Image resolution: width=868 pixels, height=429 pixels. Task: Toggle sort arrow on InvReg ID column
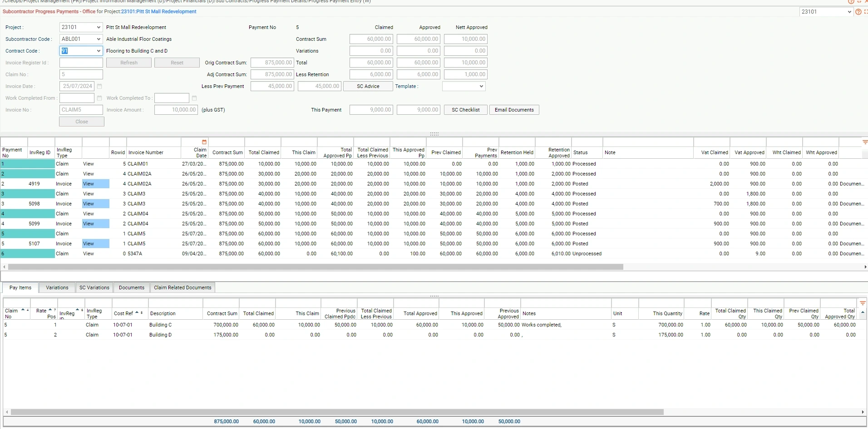coord(78,310)
